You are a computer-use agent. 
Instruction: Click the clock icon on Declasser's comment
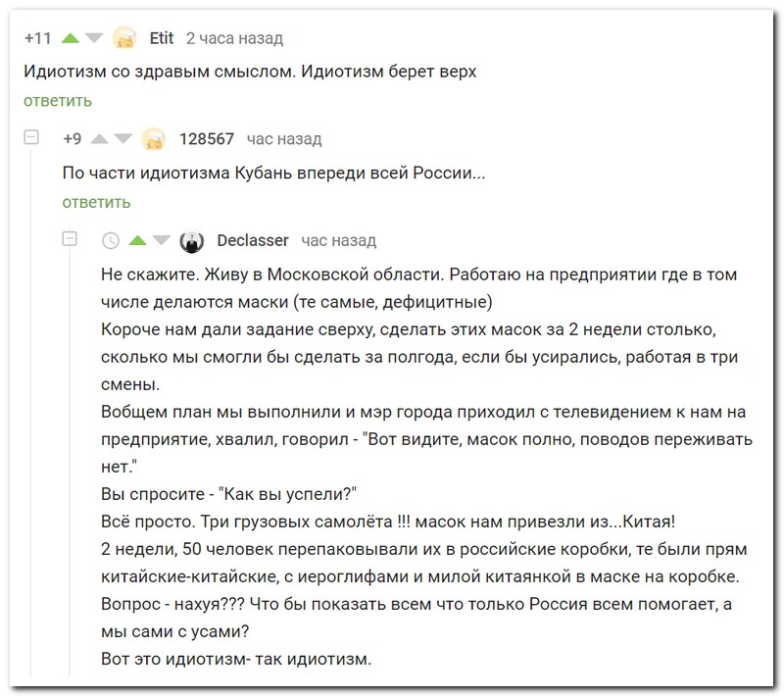(x=111, y=241)
